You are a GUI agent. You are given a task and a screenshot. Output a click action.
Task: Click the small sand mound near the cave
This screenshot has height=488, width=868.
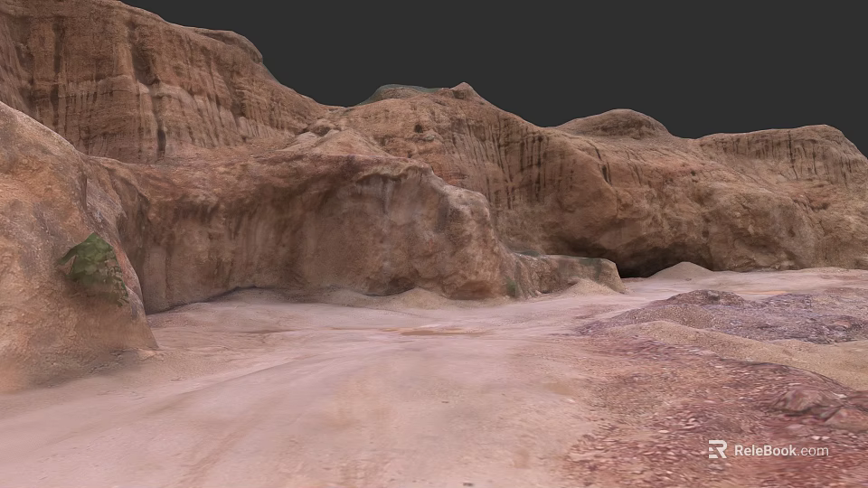pyautogui.click(x=684, y=270)
